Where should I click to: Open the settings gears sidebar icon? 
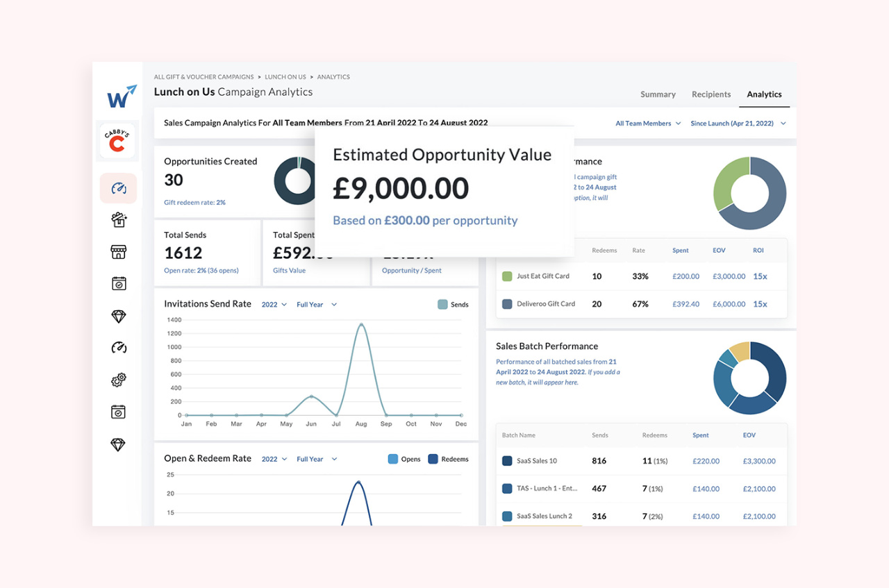coord(119,380)
